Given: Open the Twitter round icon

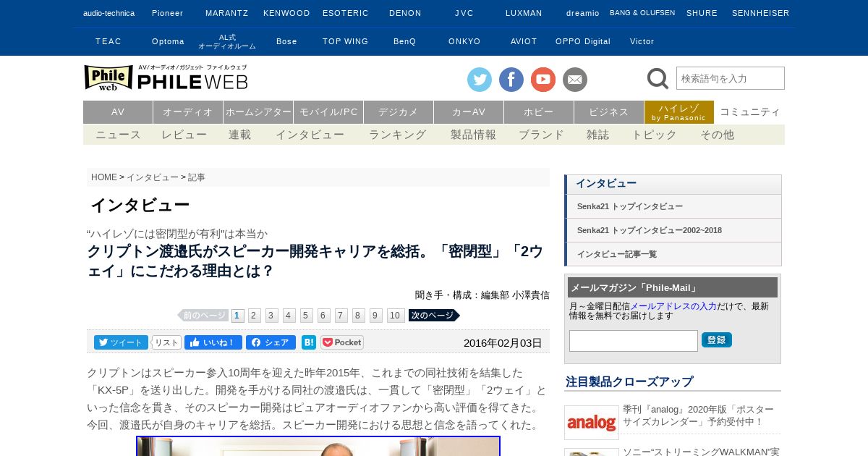Looking at the screenshot, I should click(480, 80).
